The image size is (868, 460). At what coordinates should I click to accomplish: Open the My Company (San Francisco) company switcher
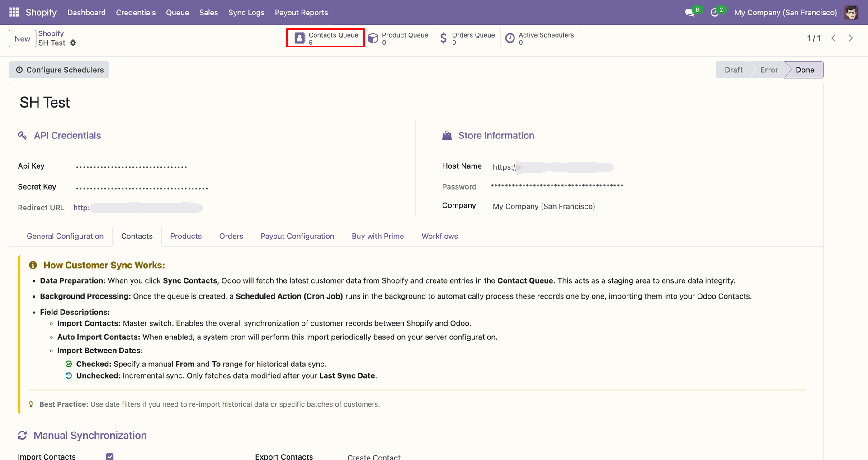786,13
